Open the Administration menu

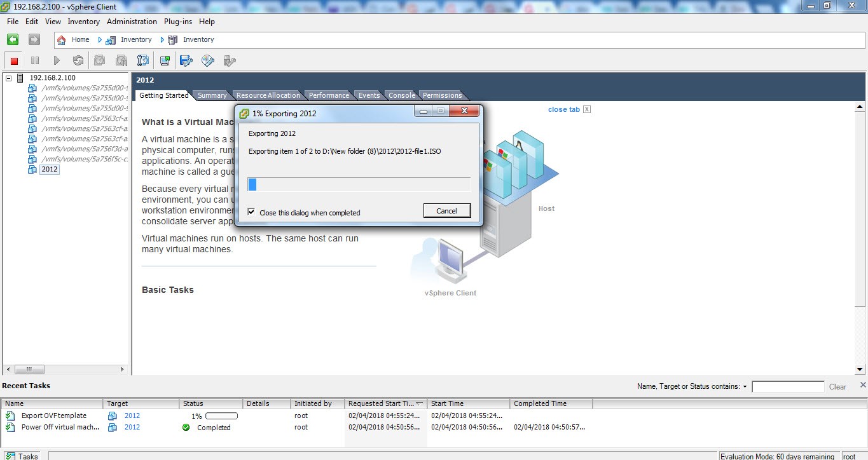coord(132,22)
